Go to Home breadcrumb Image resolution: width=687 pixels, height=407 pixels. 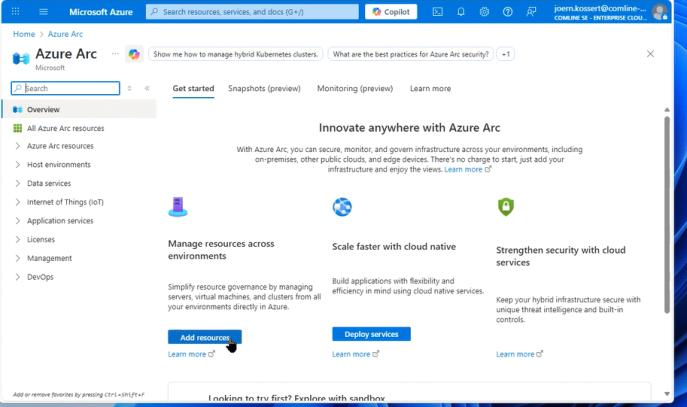click(x=24, y=34)
